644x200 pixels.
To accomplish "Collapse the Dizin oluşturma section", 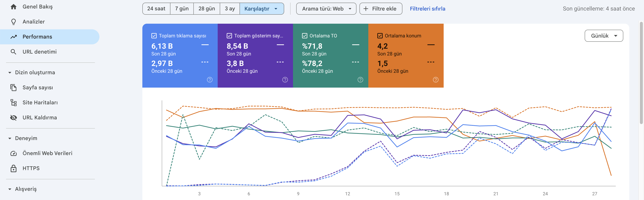I will click(x=10, y=72).
